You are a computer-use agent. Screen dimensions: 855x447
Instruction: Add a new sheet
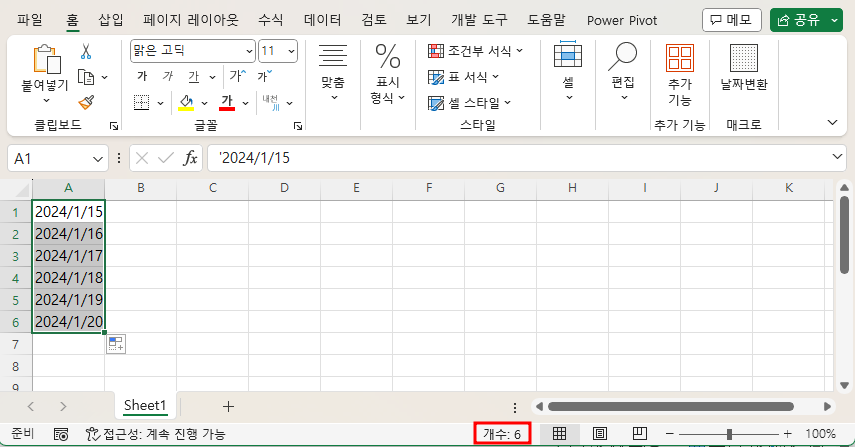click(x=228, y=406)
